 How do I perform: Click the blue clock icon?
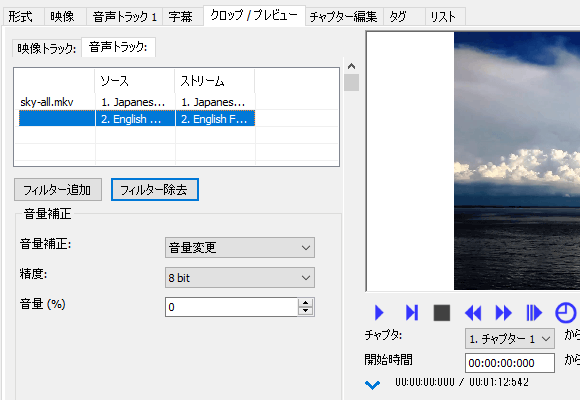coord(565,313)
